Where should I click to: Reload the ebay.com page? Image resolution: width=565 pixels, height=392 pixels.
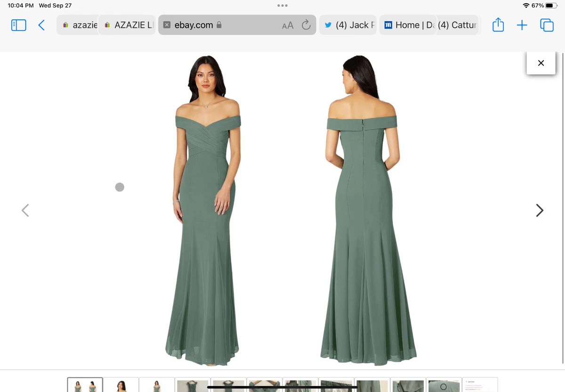pos(306,25)
